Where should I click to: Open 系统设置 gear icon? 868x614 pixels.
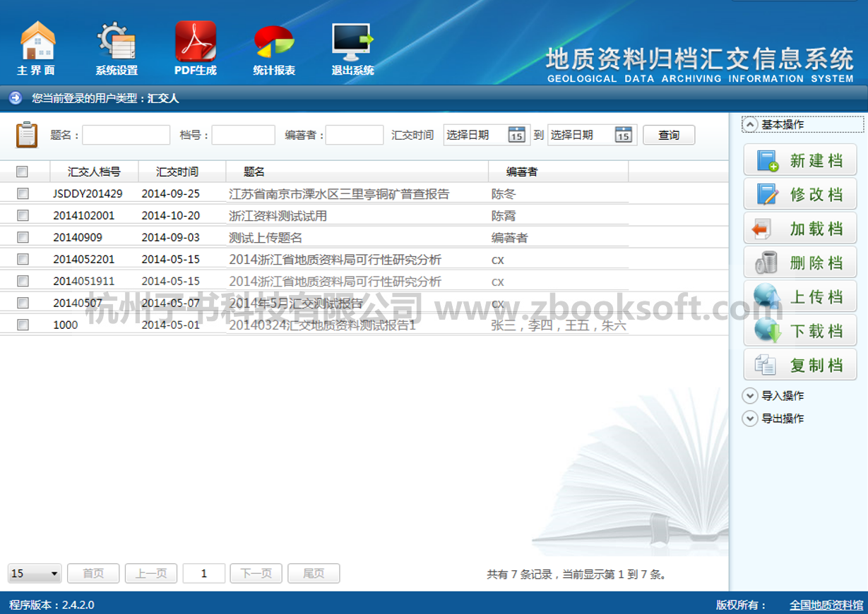point(116,41)
